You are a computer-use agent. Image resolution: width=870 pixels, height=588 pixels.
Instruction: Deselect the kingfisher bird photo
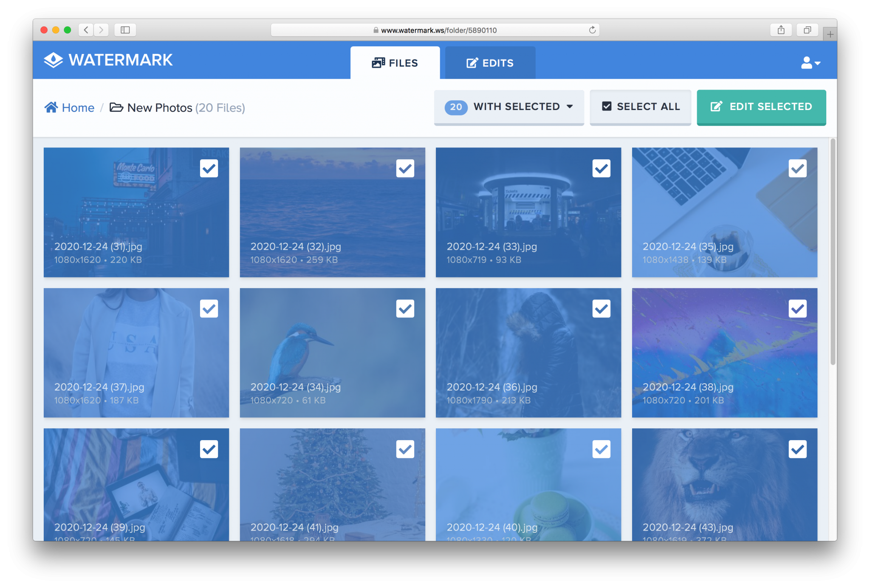(405, 308)
